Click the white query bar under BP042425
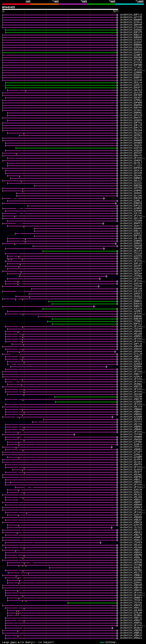The height and width of the screenshot is (644, 146). pyautogui.click(x=60, y=10)
